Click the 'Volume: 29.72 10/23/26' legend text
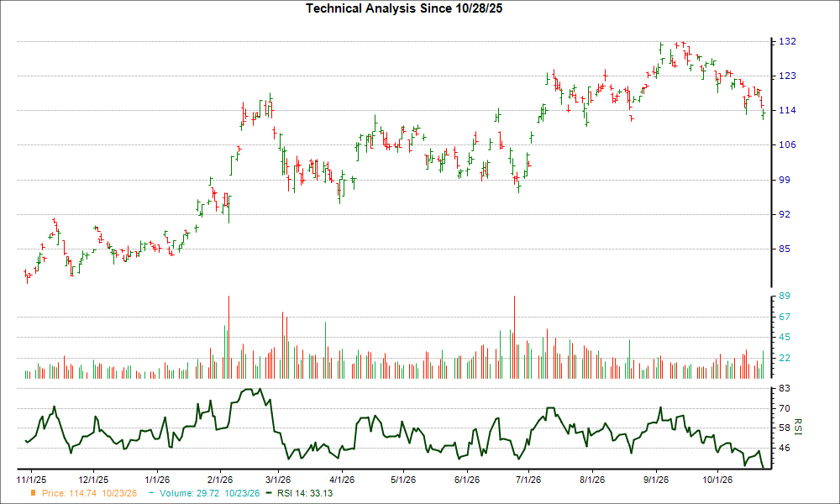The image size is (840, 504). 209,493
